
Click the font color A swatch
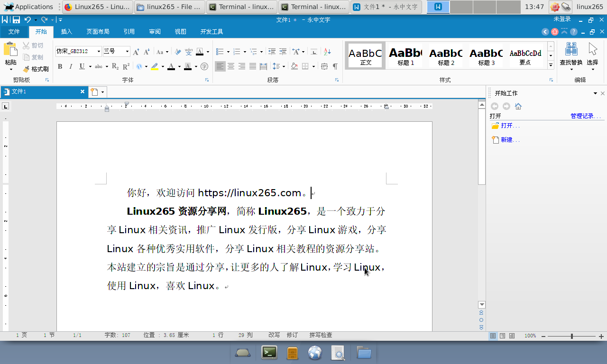coord(171,67)
